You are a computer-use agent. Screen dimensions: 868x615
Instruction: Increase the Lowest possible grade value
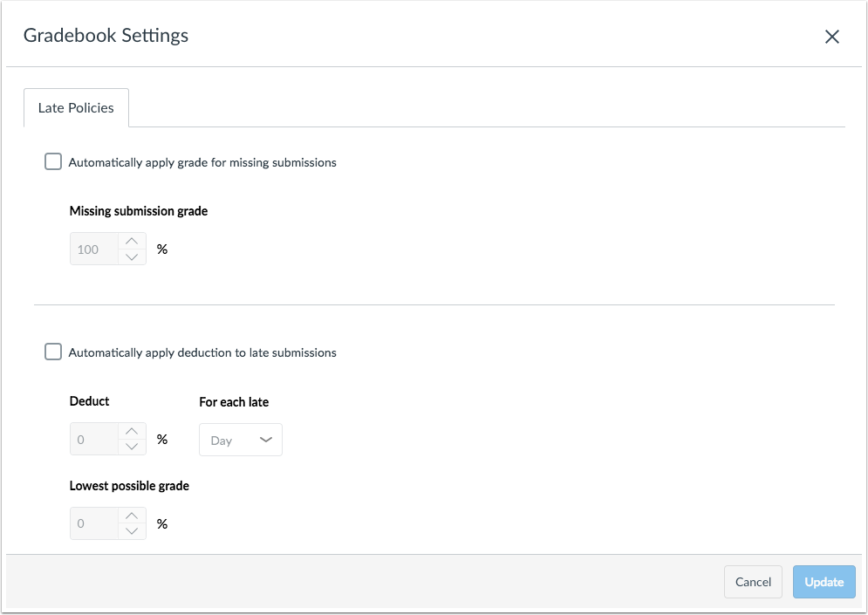[x=131, y=516]
